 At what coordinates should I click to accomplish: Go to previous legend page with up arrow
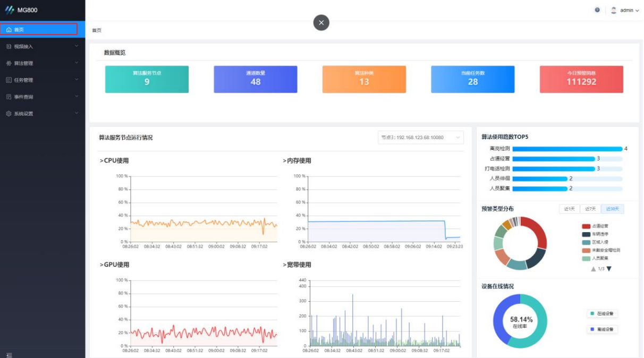point(593,269)
